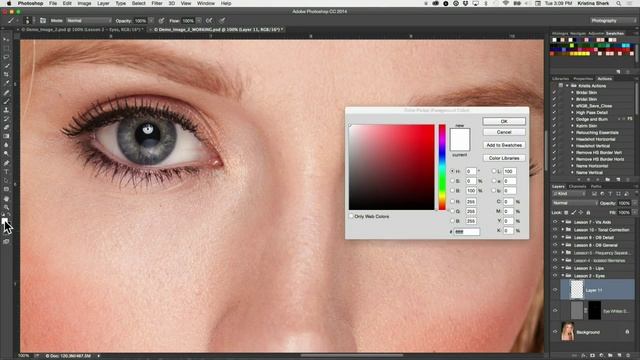This screenshot has width=640, height=360.
Task: Open the Kind filter dropdown in Layers
Action: point(569,194)
